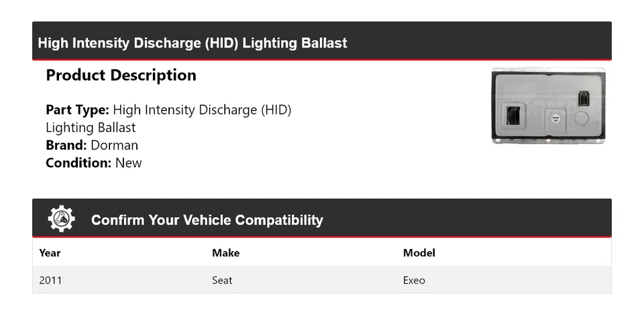Select the Year column header
Image resolution: width=644 pixels, height=322 pixels.
coord(50,253)
